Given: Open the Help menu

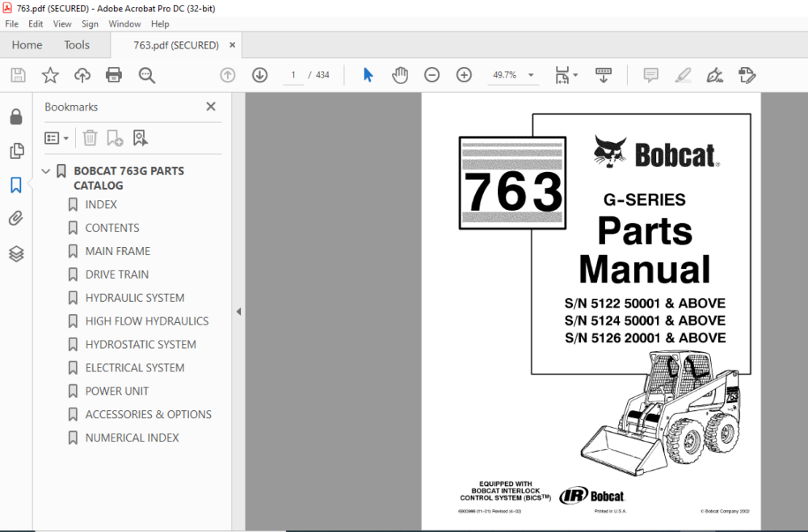Looking at the screenshot, I should pos(160,23).
